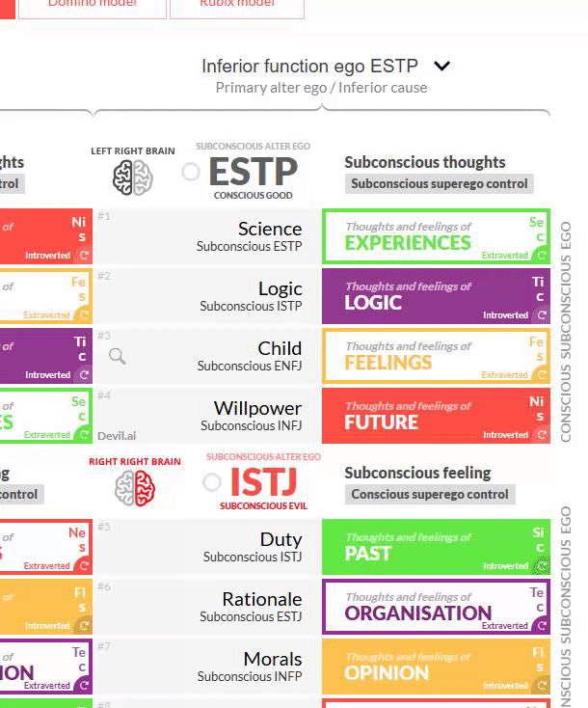
Task: Click the Conscious superego control label
Action: 430,495
